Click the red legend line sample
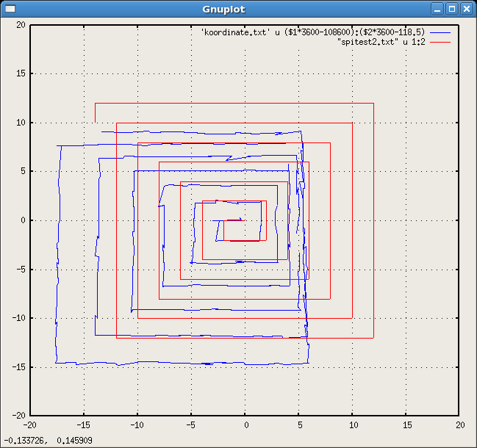Screen dimensions: 477x448 440,43
